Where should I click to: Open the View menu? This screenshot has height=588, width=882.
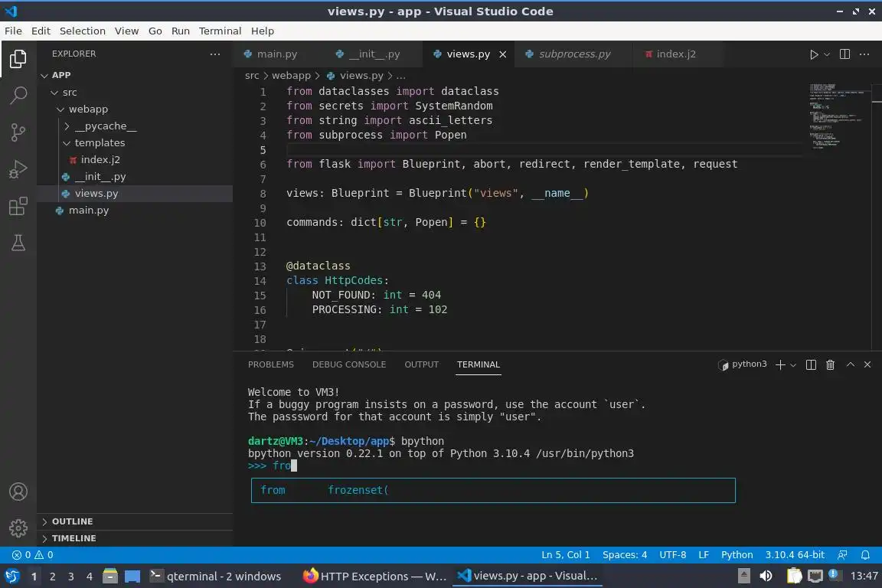tap(126, 31)
